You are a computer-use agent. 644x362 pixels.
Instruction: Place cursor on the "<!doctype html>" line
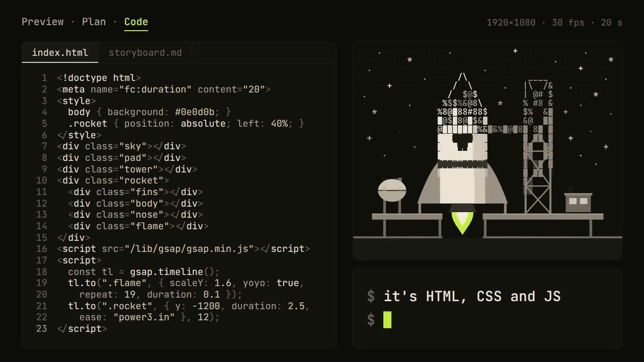click(99, 78)
